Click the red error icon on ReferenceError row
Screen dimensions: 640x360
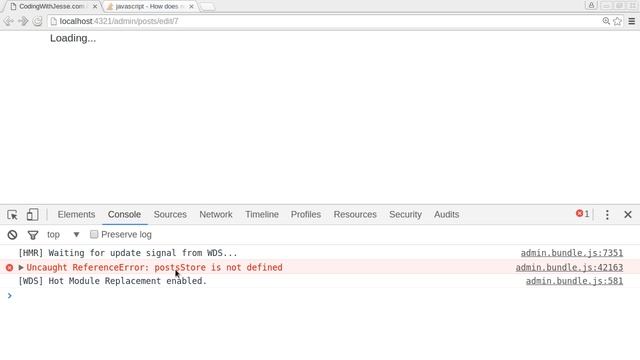click(x=9, y=268)
